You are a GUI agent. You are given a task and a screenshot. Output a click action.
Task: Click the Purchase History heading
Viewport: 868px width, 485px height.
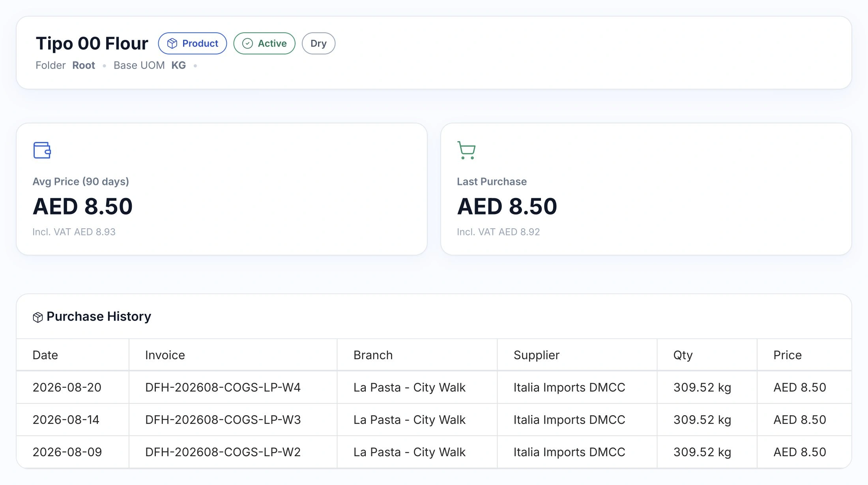(99, 317)
